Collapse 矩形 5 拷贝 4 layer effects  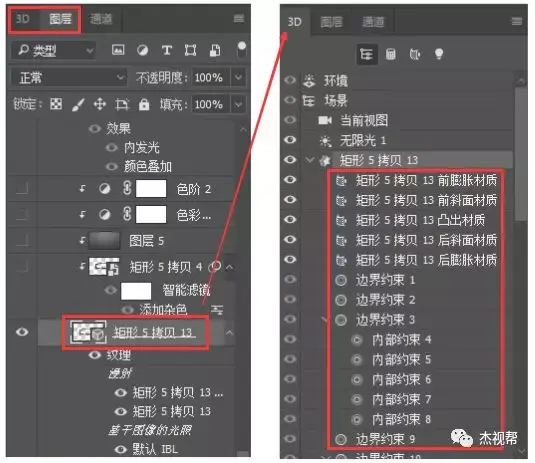click(230, 267)
